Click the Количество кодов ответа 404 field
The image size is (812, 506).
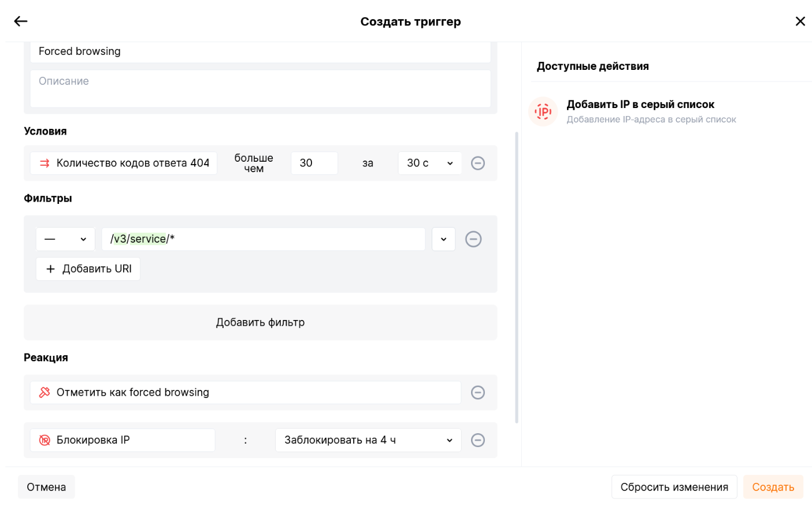[124, 163]
